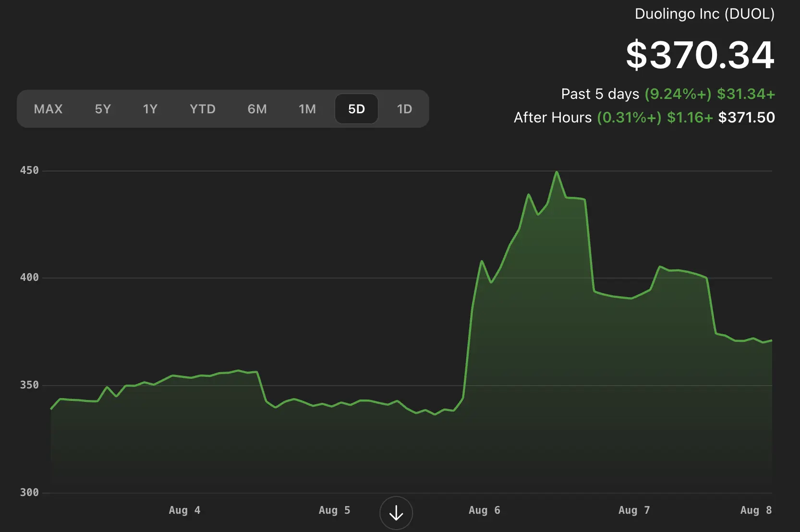The image size is (800, 532).
Task: Click the Aug 6 date label
Action: [484, 510]
